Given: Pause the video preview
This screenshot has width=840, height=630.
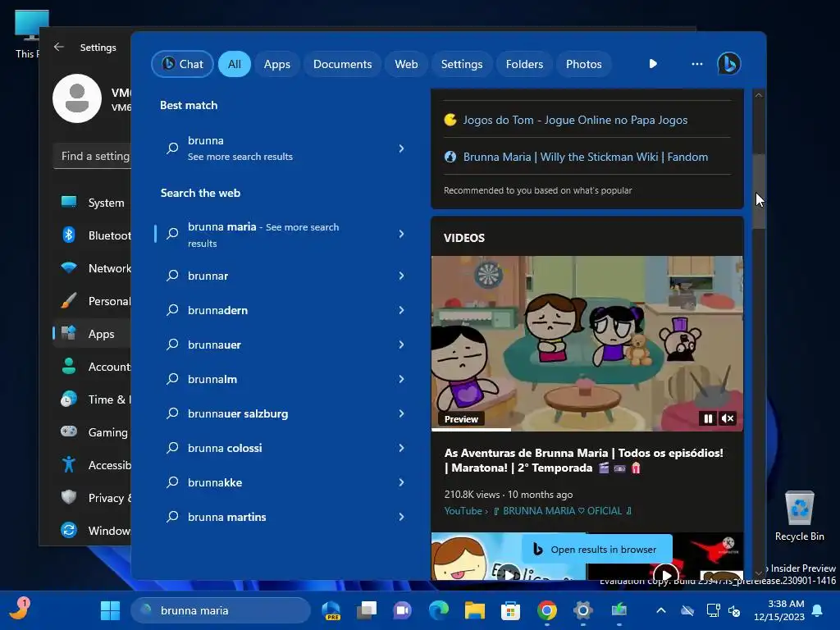Looking at the screenshot, I should coord(708,419).
